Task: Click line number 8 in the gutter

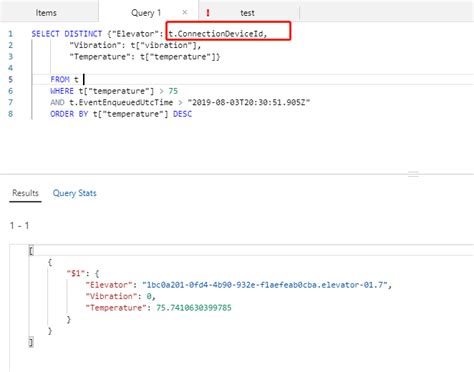Action: coord(10,114)
